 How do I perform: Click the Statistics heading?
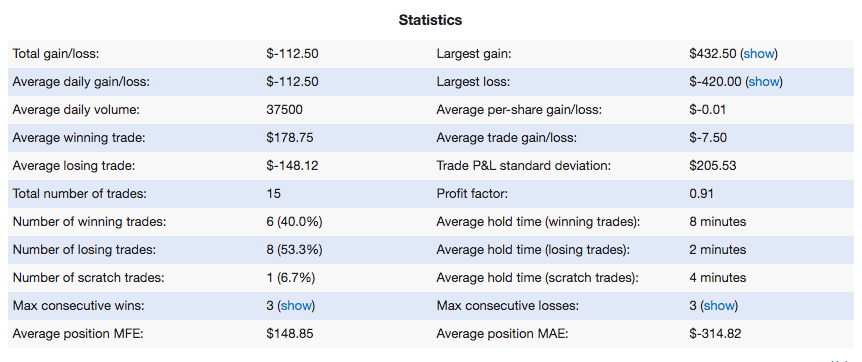pyautogui.click(x=430, y=20)
